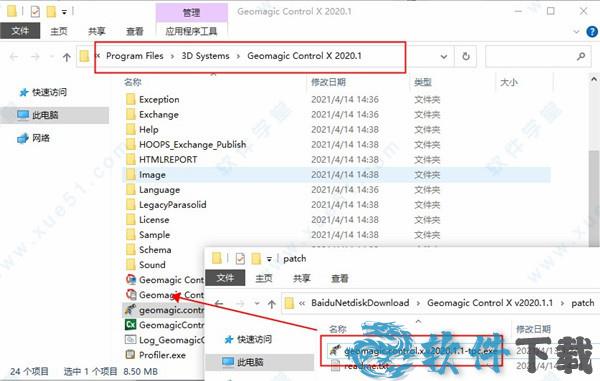Refresh the current folder view
This screenshot has width=600, height=381.
pos(466,57)
